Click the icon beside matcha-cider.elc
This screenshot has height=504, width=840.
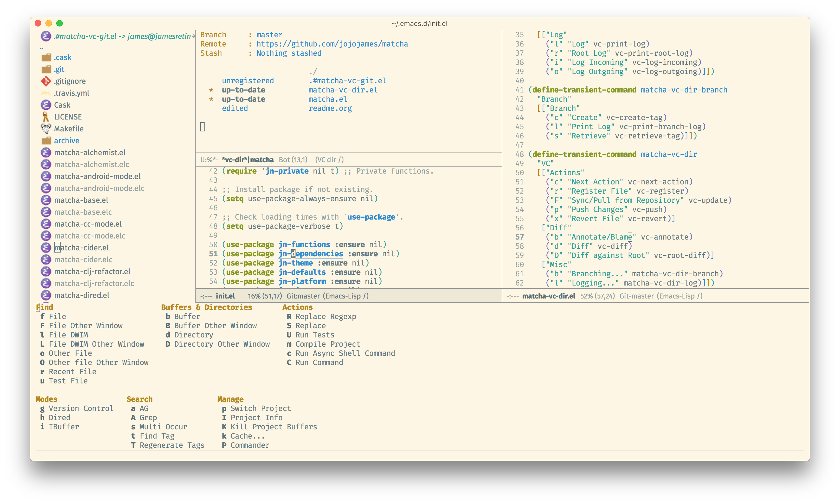[x=46, y=260]
